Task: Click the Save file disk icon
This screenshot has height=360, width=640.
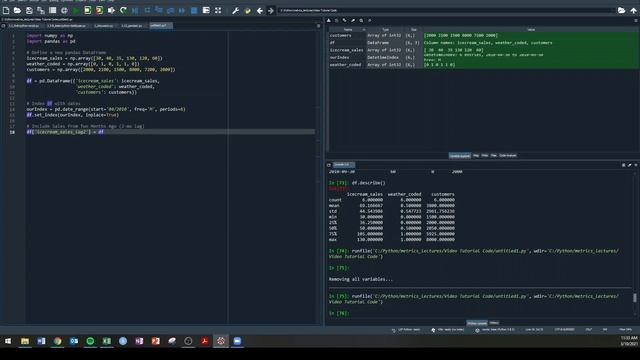Action: tap(29, 10)
